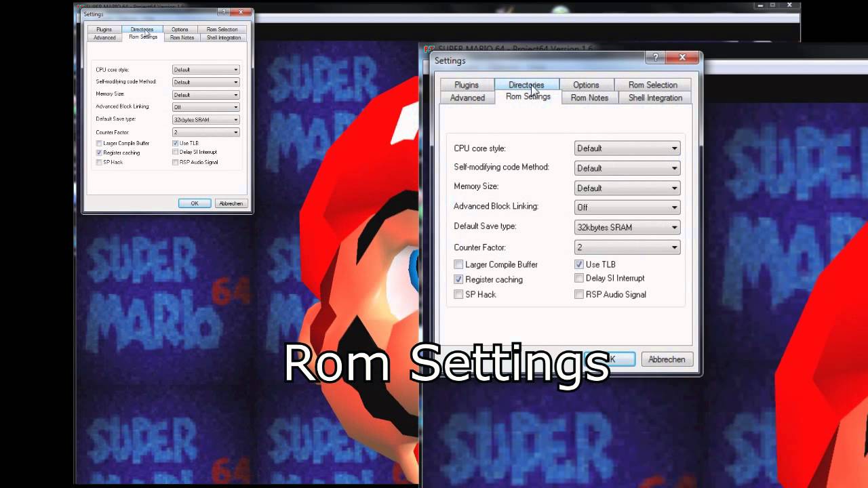Open Shell Integration tab in small Settings dialog
This screenshot has width=868, height=488.
coord(224,37)
